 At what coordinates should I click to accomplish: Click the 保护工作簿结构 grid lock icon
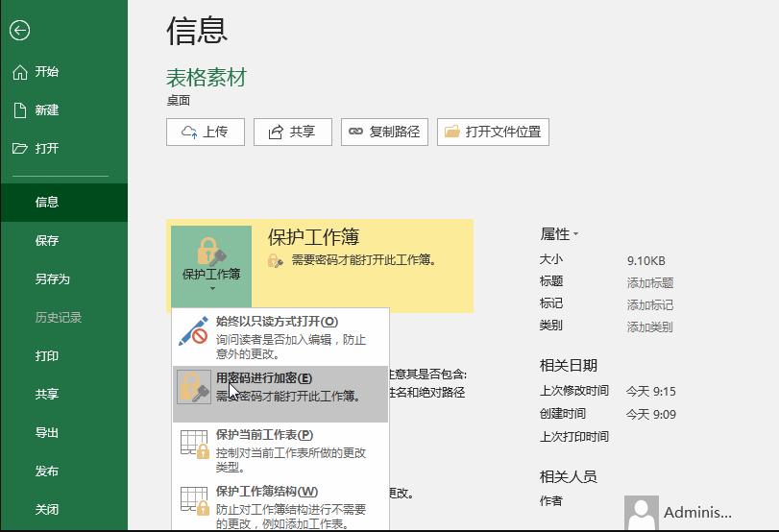(194, 500)
